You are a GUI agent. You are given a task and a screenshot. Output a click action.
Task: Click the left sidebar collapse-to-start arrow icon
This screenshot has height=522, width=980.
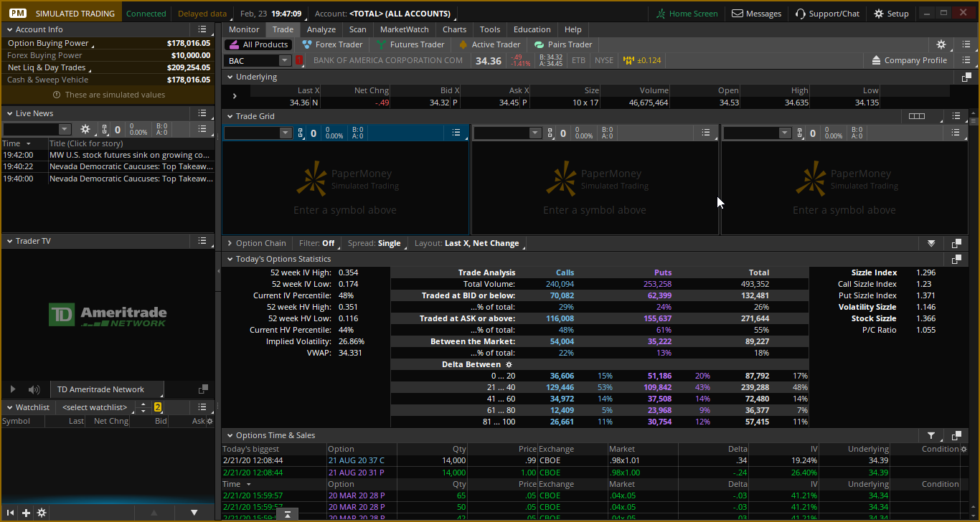click(11, 513)
